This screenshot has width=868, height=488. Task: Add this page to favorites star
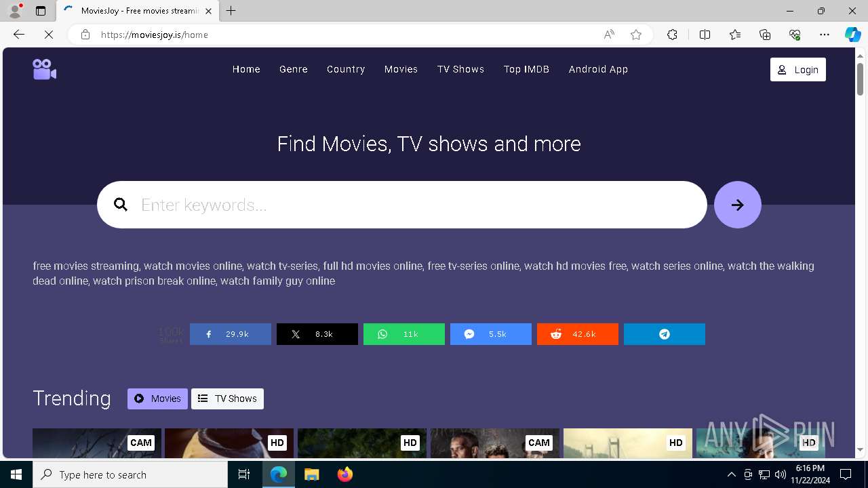(636, 35)
